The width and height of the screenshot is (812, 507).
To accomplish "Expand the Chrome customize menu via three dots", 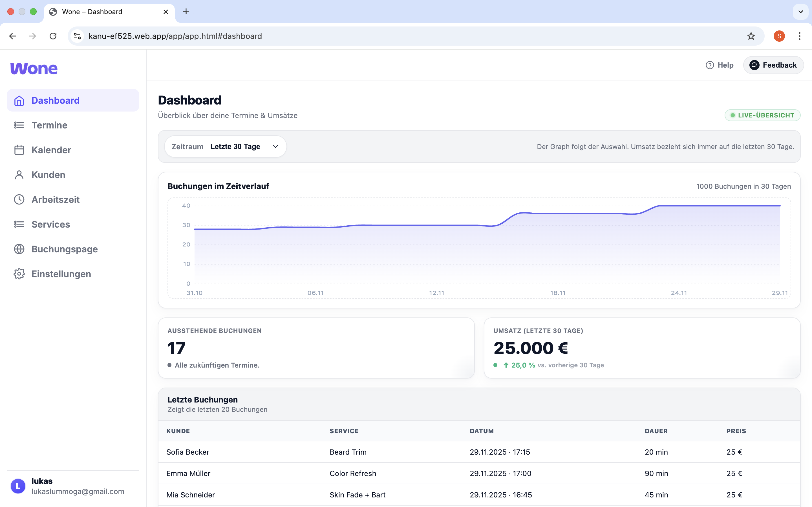I will pos(800,36).
